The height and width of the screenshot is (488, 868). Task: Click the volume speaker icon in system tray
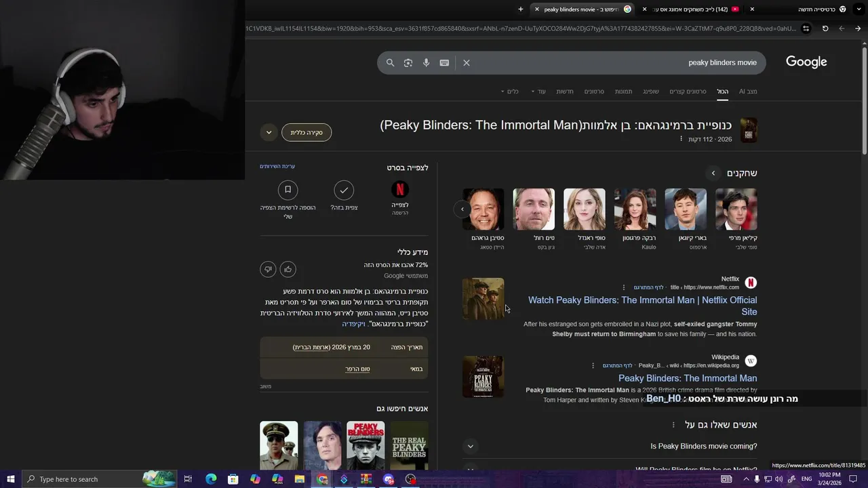(x=778, y=479)
